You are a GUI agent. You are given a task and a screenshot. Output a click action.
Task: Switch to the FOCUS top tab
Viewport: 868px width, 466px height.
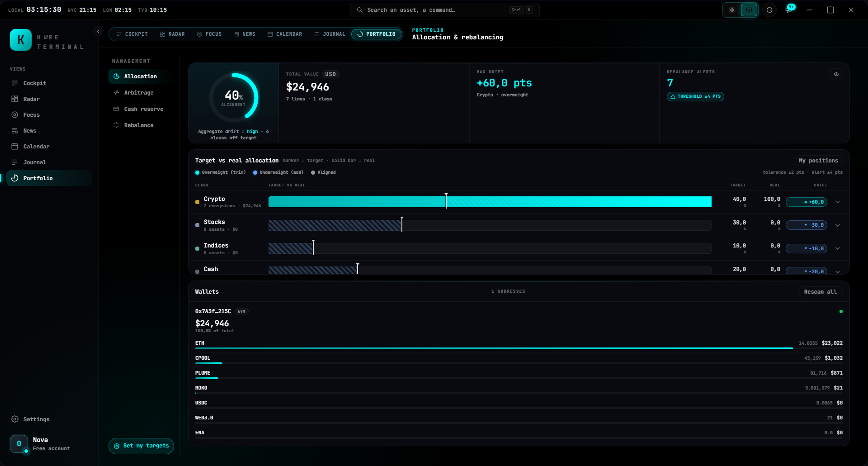209,34
